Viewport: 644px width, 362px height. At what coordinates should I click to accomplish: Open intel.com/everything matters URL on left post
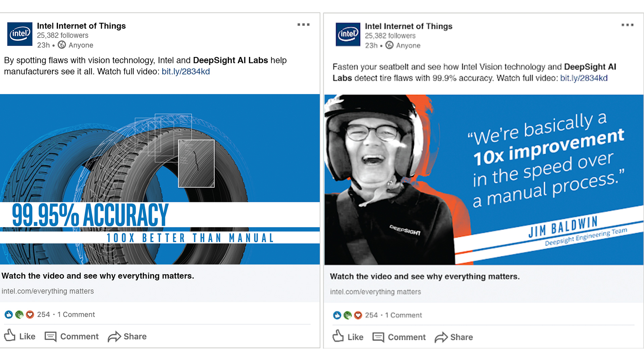coord(48,291)
